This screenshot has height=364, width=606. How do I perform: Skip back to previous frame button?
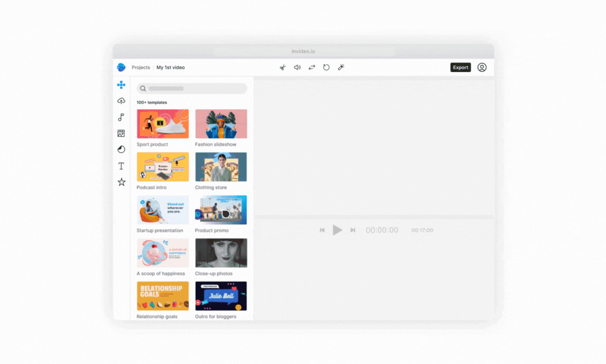point(322,230)
